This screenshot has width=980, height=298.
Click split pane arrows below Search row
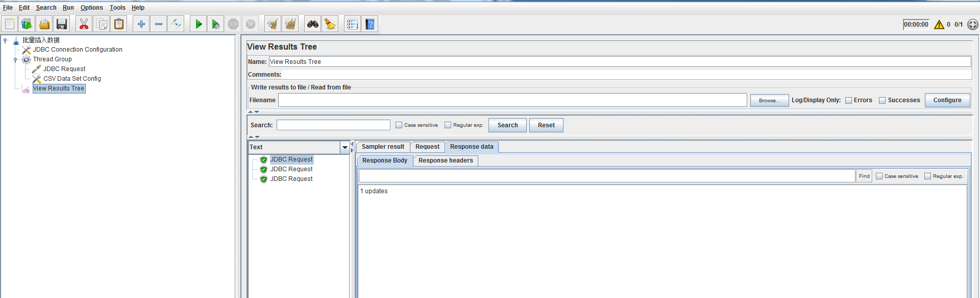pos(254,137)
